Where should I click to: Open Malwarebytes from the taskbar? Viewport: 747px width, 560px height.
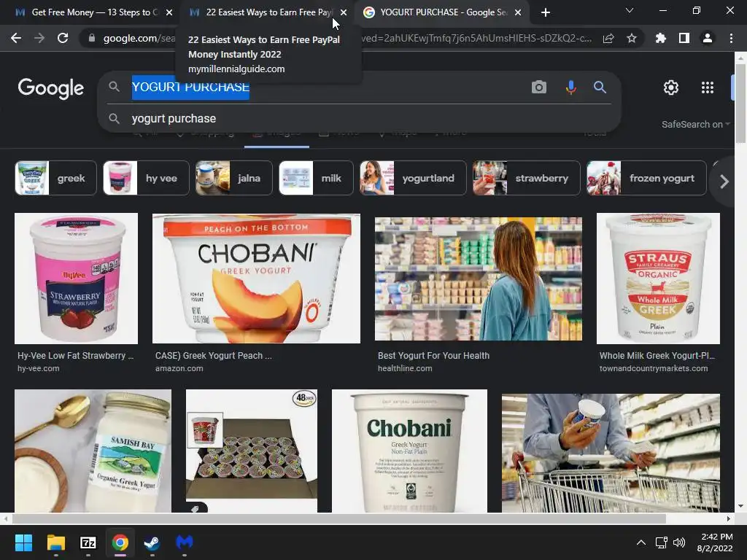pos(185,542)
